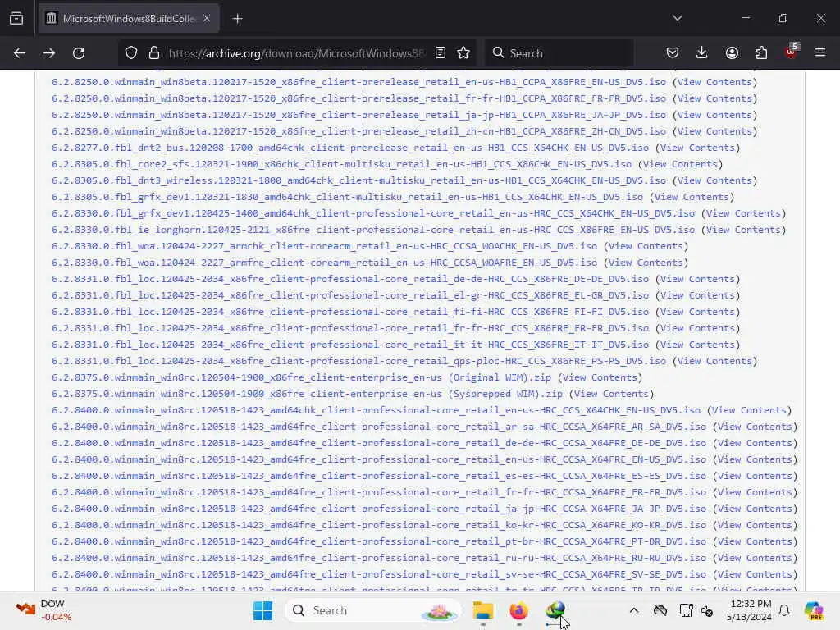View Contents of 8331 qps-ploc iso
Screen dimensions: 840x630
(x=714, y=361)
